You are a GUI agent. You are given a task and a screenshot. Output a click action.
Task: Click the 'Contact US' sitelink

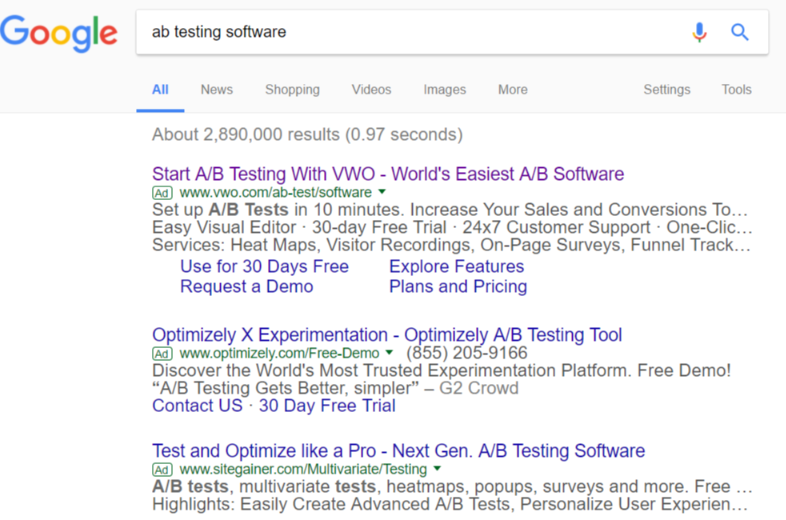point(198,406)
